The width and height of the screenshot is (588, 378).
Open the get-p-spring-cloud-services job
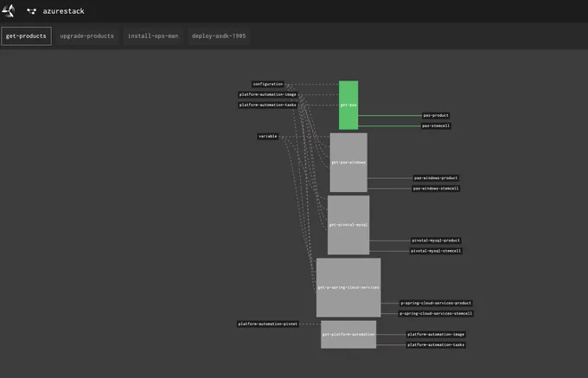(348, 288)
